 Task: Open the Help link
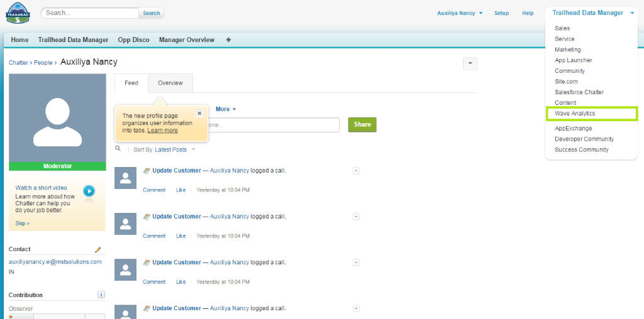pos(528,13)
